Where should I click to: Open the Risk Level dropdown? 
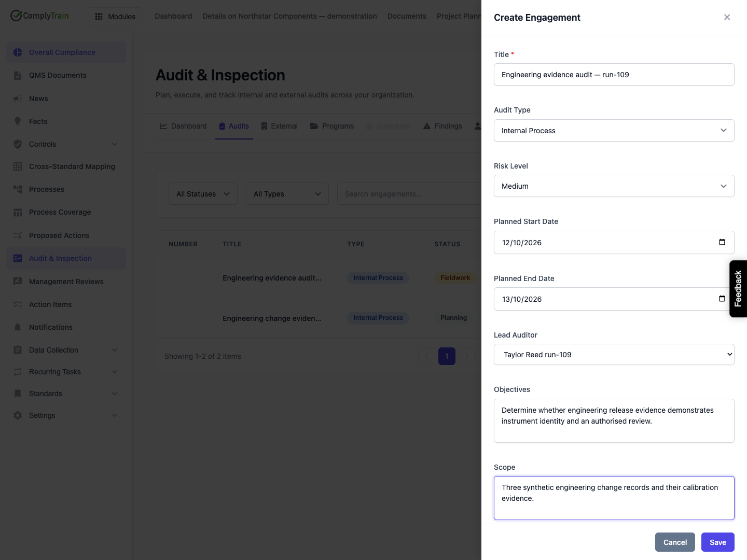click(614, 186)
